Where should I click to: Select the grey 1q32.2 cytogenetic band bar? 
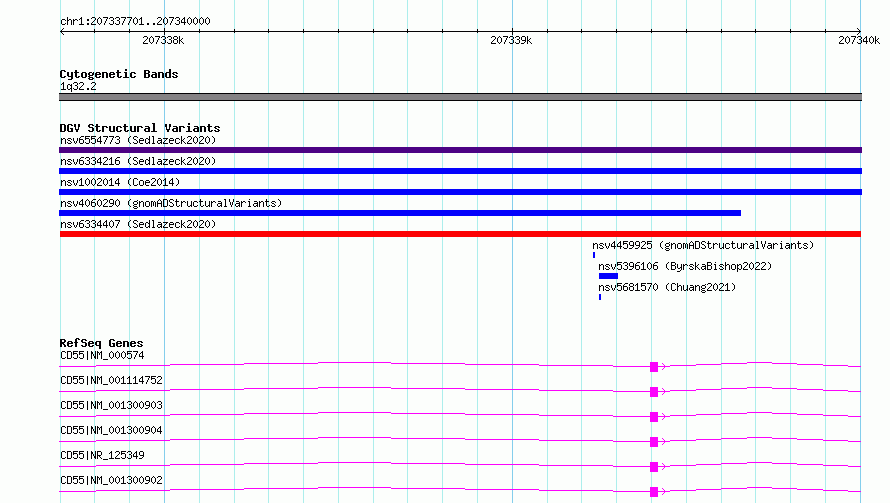pos(460,97)
